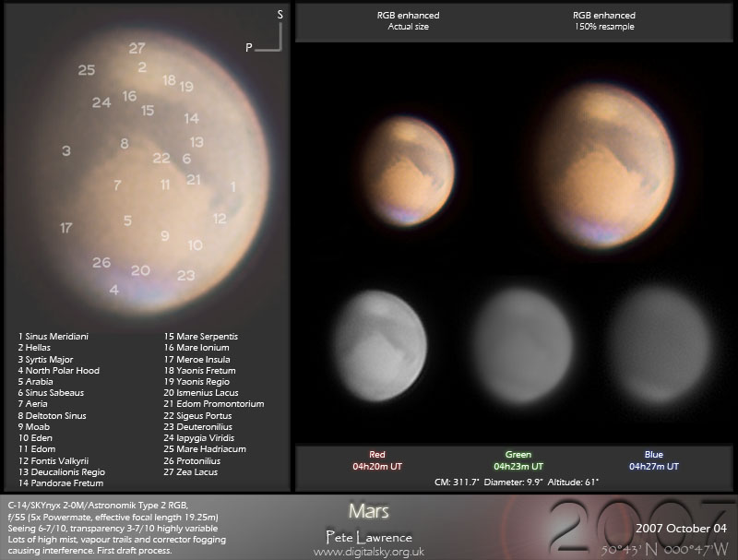Select legend entry '21 Edom Promontorium'
Screen dimensions: 738x560
coord(214,404)
